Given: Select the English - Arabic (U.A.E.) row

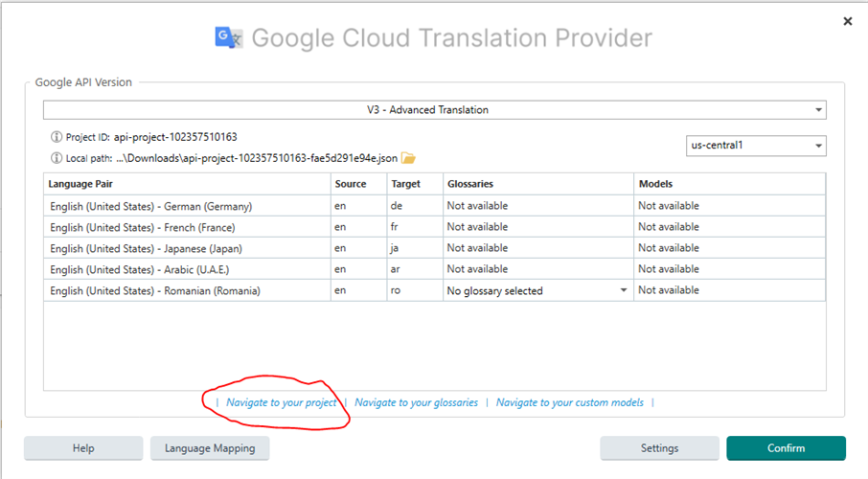Looking at the screenshot, I should [x=435, y=269].
